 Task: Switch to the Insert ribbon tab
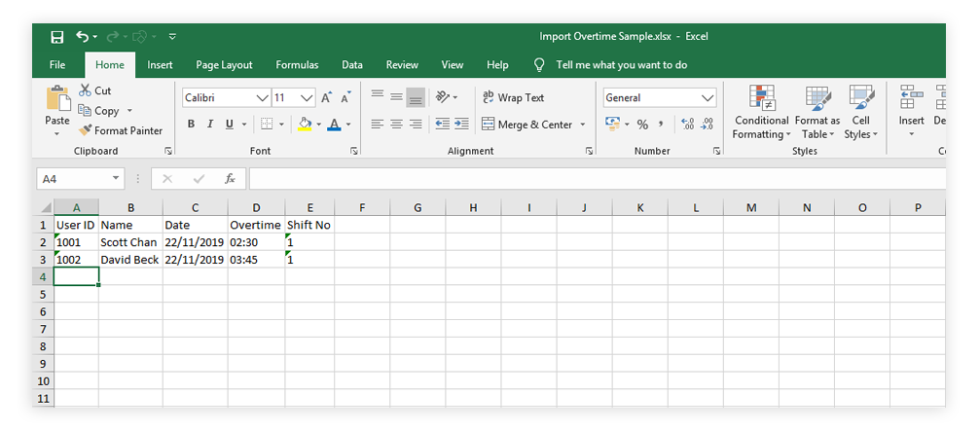[x=160, y=65]
